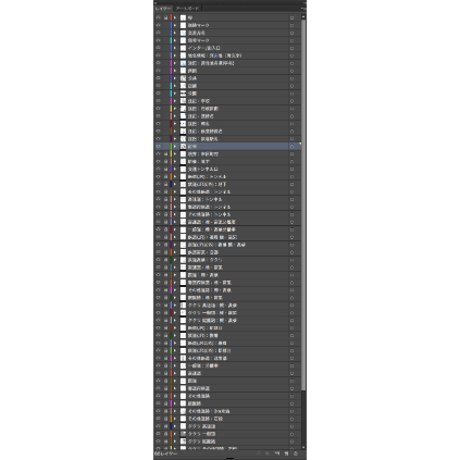Toggle visibility of 注記：学校 layer
Screen dimensions: 460x460
point(158,101)
